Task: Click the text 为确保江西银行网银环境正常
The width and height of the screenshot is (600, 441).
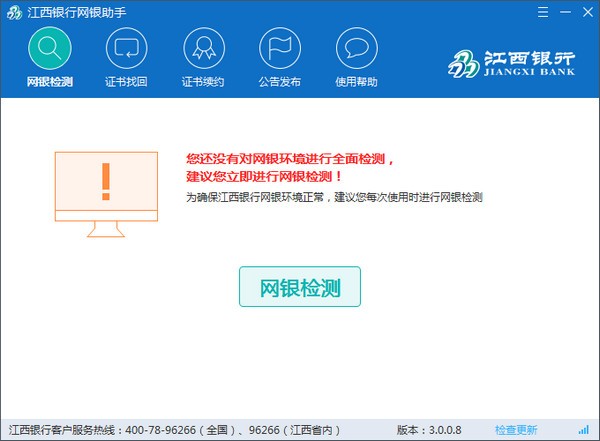Action: click(255, 197)
